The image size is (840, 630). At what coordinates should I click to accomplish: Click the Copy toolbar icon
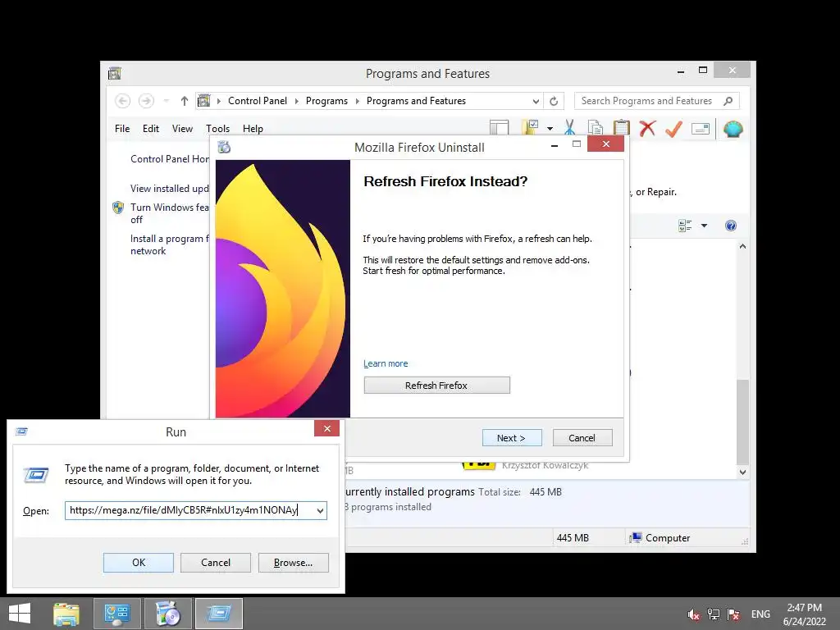596,128
